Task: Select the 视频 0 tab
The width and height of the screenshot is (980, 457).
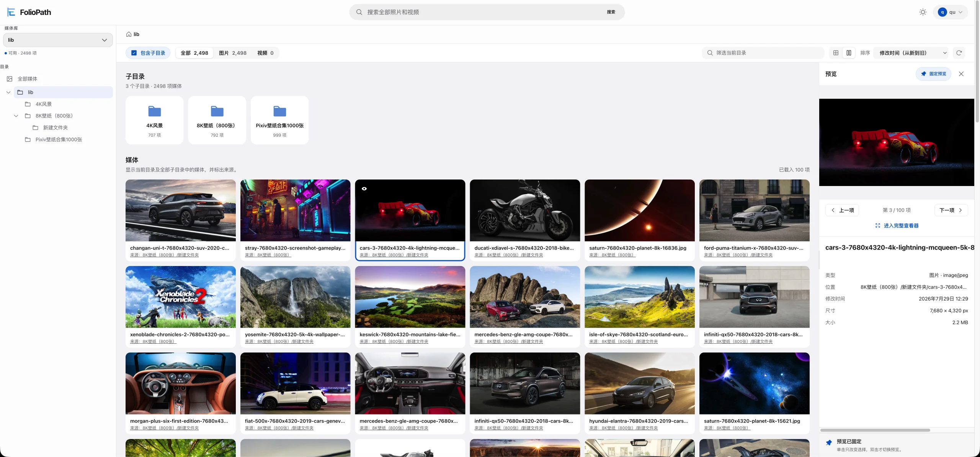Action: pyautogui.click(x=265, y=53)
